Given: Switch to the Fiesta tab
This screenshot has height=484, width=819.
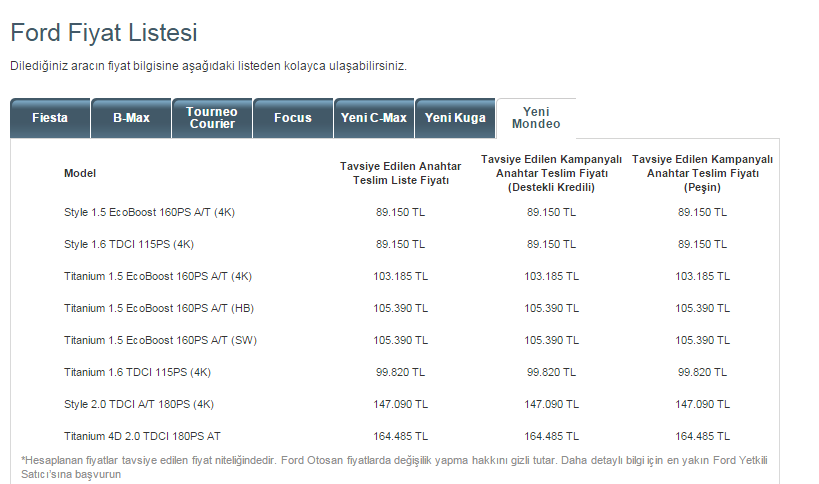Looking at the screenshot, I should (x=50, y=118).
